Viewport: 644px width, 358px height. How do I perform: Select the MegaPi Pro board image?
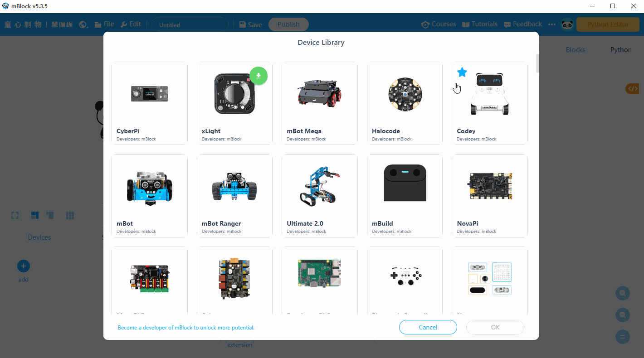[150, 278]
